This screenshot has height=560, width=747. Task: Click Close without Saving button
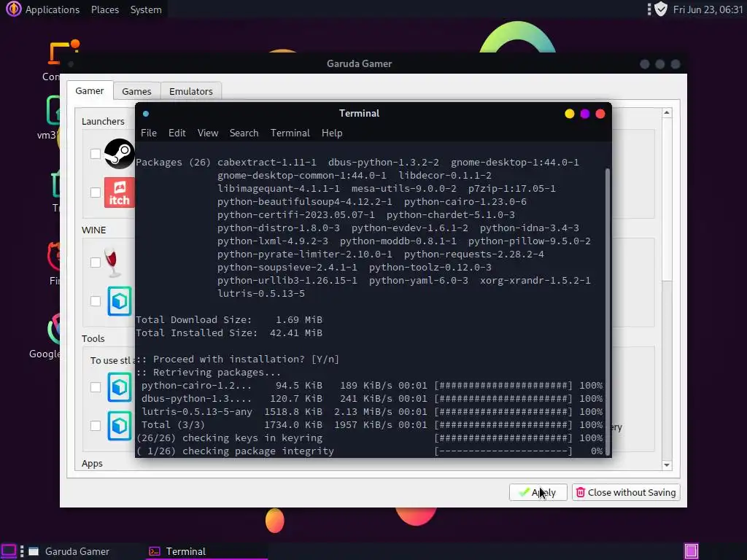[x=626, y=492]
